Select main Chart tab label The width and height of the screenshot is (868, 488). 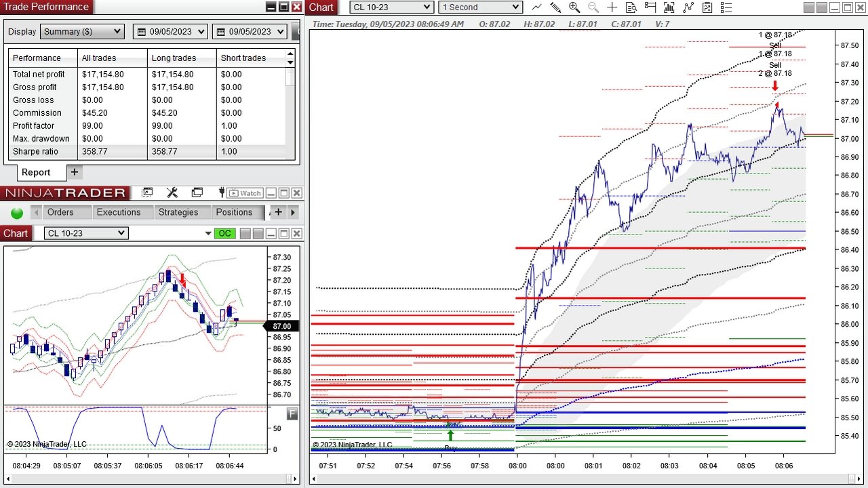[321, 7]
